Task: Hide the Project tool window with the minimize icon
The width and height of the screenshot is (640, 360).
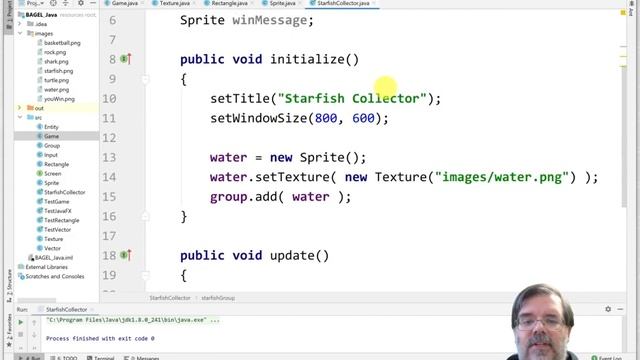Action: pos(93,3)
